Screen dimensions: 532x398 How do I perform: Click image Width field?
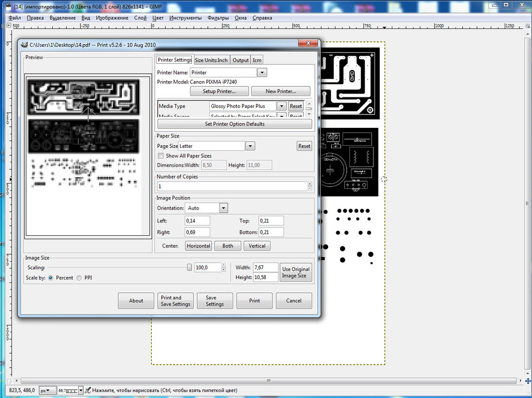tap(266, 268)
